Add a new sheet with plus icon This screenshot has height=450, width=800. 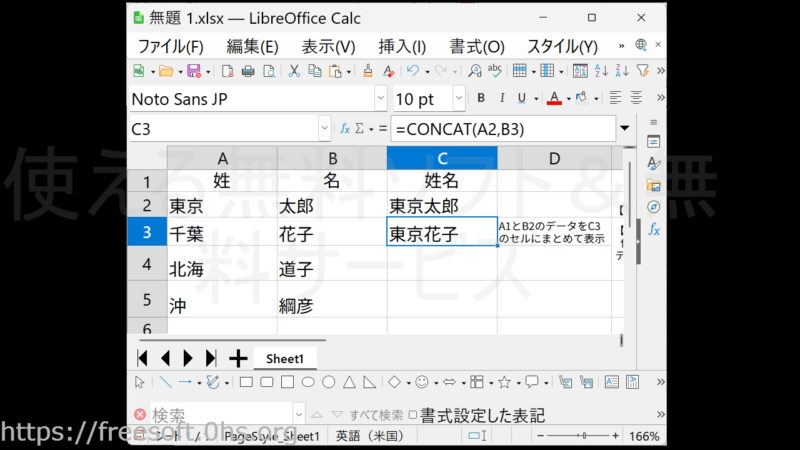237,358
